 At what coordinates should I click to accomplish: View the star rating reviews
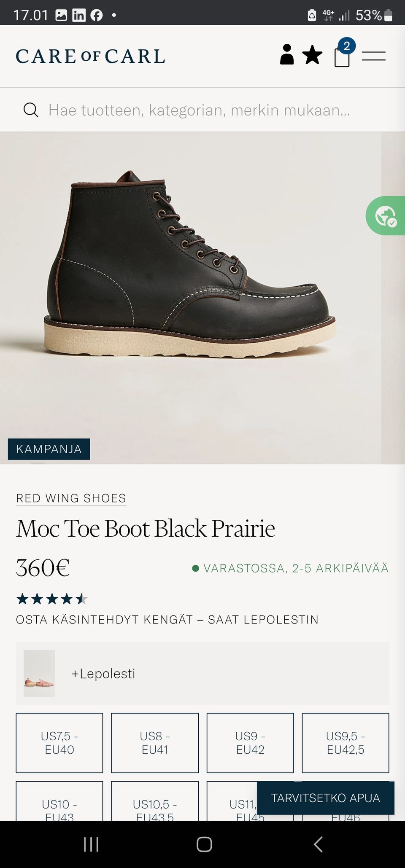[x=51, y=599]
